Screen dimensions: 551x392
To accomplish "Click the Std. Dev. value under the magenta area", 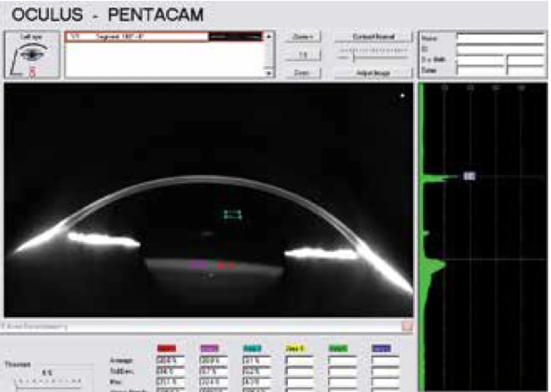I will (214, 371).
